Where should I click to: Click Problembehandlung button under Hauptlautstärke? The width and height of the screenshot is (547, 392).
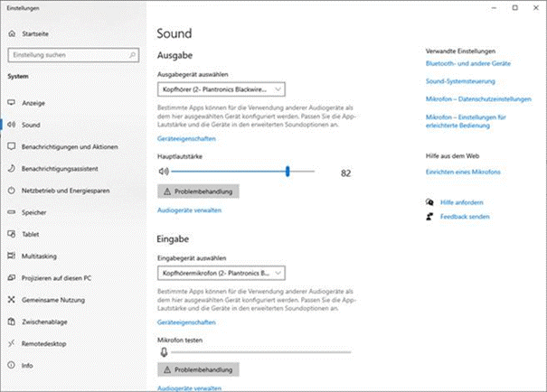point(198,191)
